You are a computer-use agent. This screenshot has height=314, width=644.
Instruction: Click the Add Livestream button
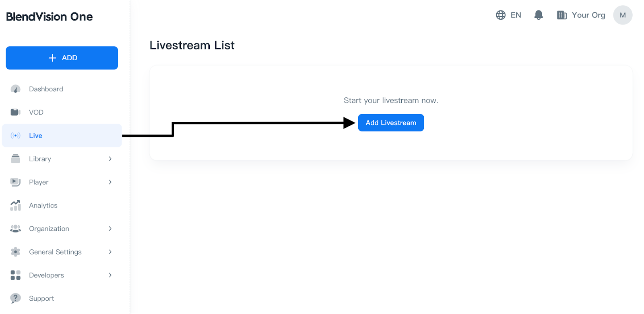click(391, 123)
